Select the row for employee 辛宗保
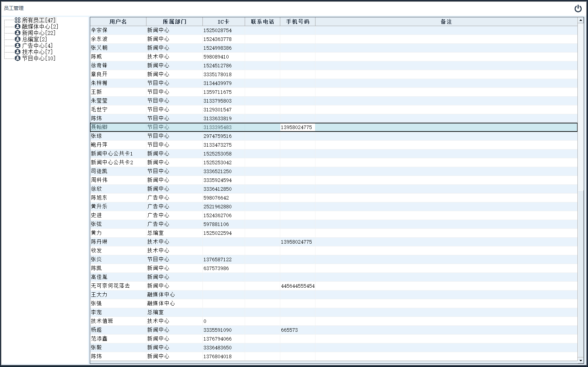The width and height of the screenshot is (588, 367). click(99, 30)
